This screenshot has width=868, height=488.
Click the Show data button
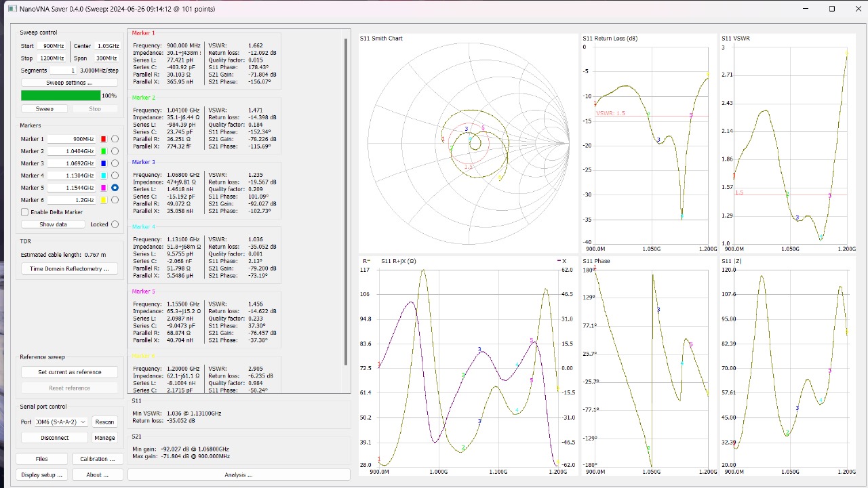(53, 224)
